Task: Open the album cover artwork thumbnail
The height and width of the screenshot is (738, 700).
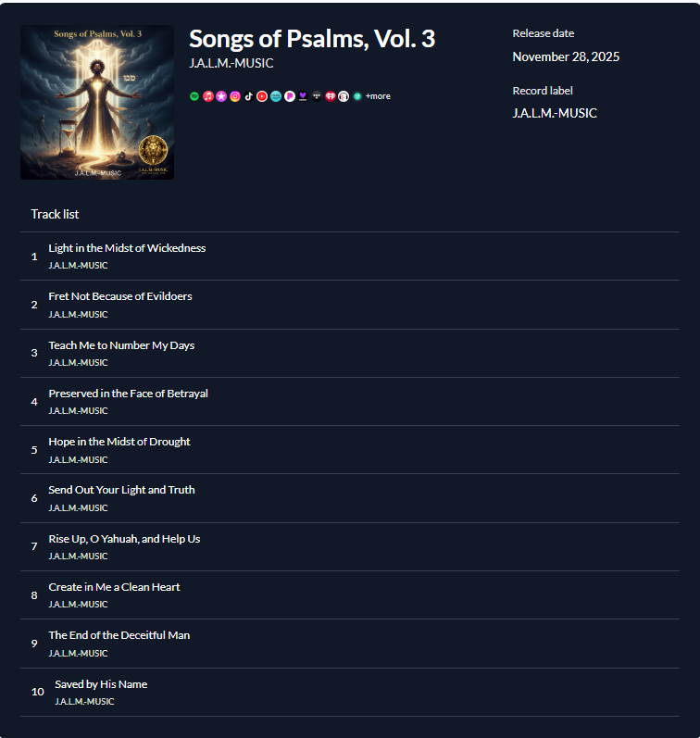Action: click(x=97, y=102)
